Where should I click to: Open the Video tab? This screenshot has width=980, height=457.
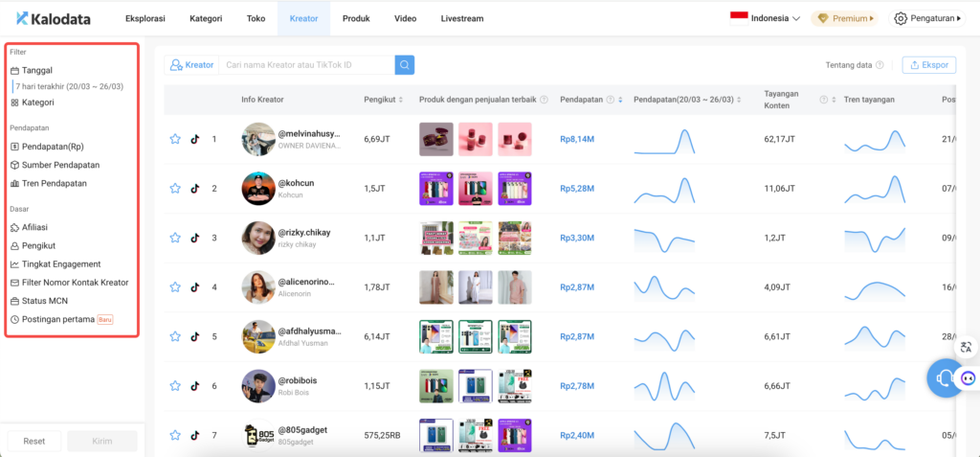pos(406,19)
